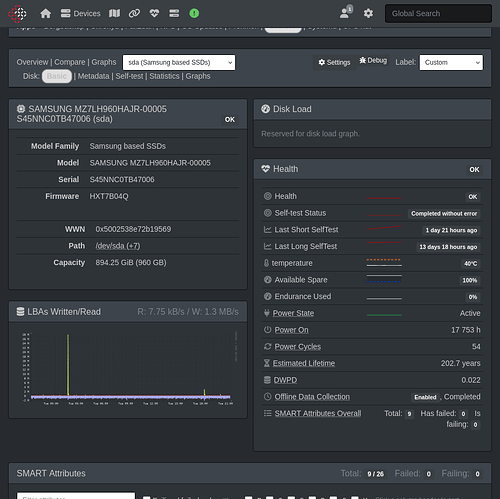Open the Offline Data Collection link
Screen dimensions: 500x499
312,397
